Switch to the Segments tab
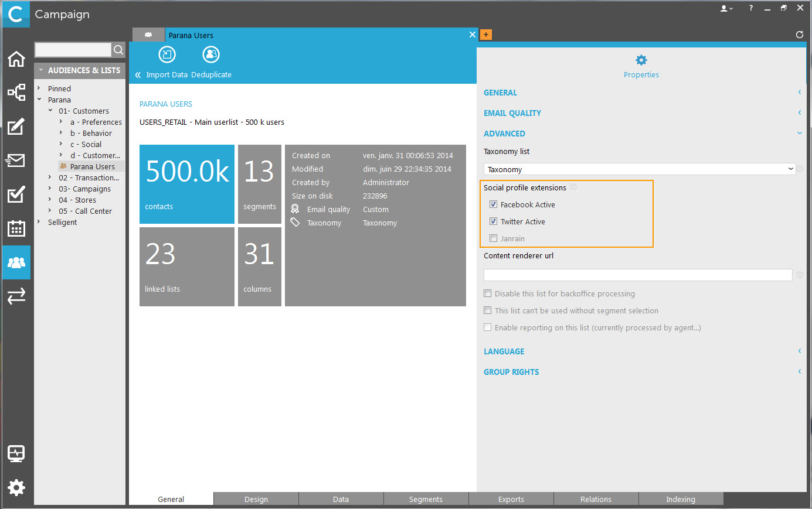The height and width of the screenshot is (509, 812). tap(426, 499)
